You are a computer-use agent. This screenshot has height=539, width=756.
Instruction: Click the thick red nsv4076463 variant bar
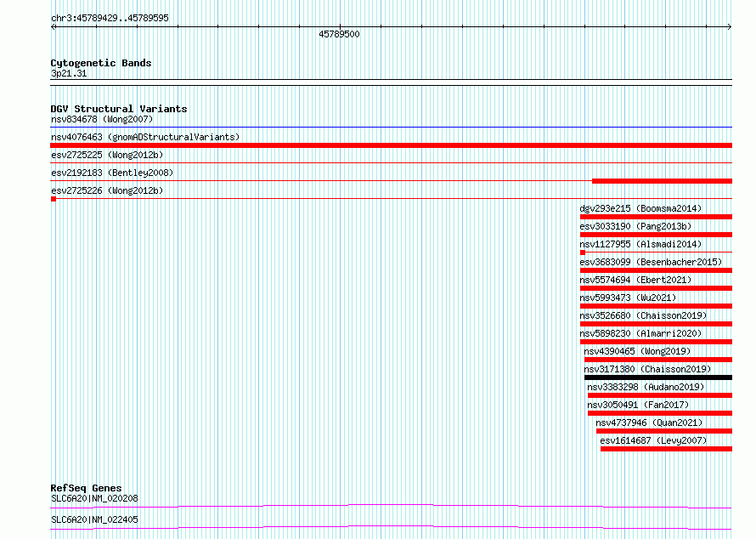[391, 145]
